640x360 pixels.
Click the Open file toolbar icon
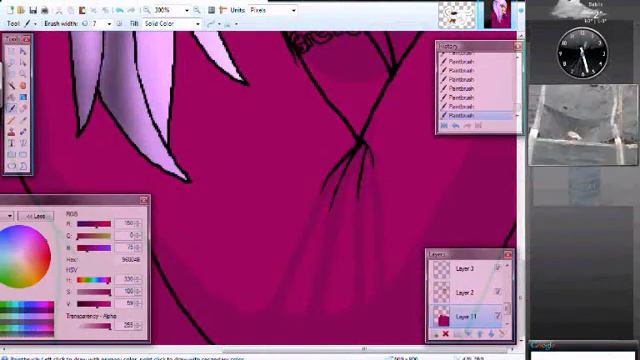21,10
